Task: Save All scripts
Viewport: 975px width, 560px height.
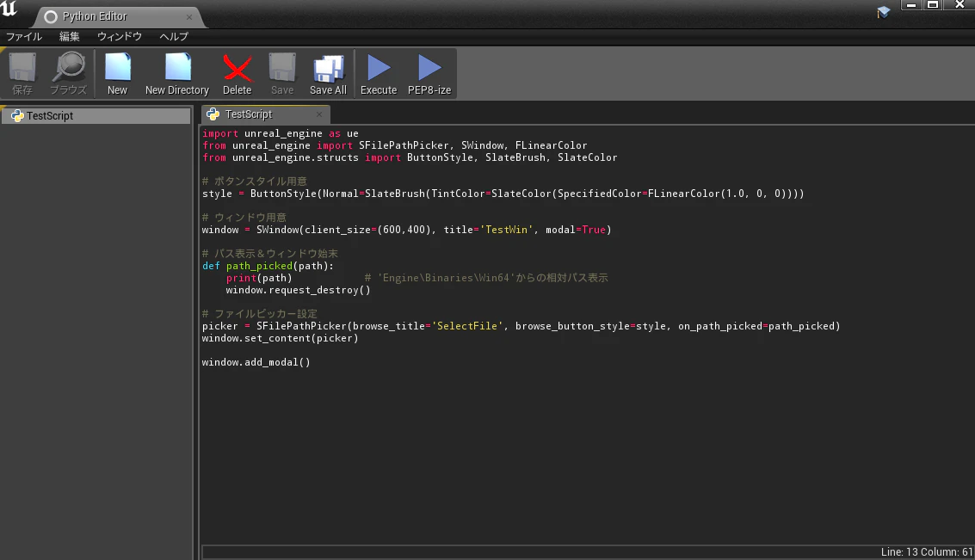Action: click(328, 73)
